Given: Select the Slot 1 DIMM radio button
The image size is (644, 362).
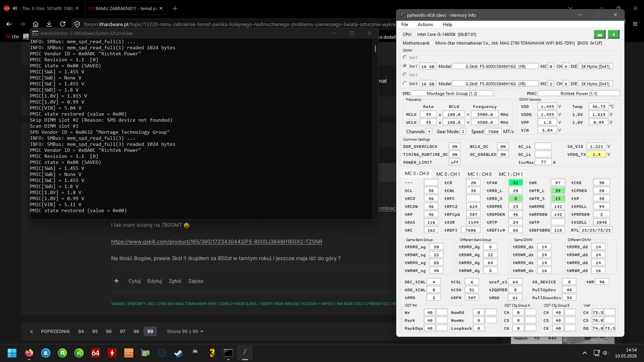Looking at the screenshot, I should pos(405,66).
